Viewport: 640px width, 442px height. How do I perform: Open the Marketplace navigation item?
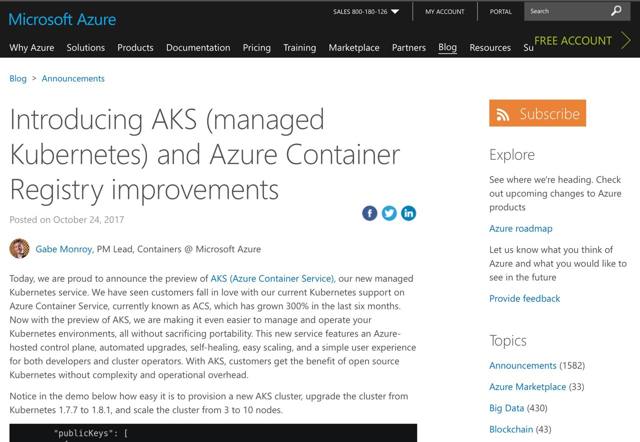pos(354,47)
